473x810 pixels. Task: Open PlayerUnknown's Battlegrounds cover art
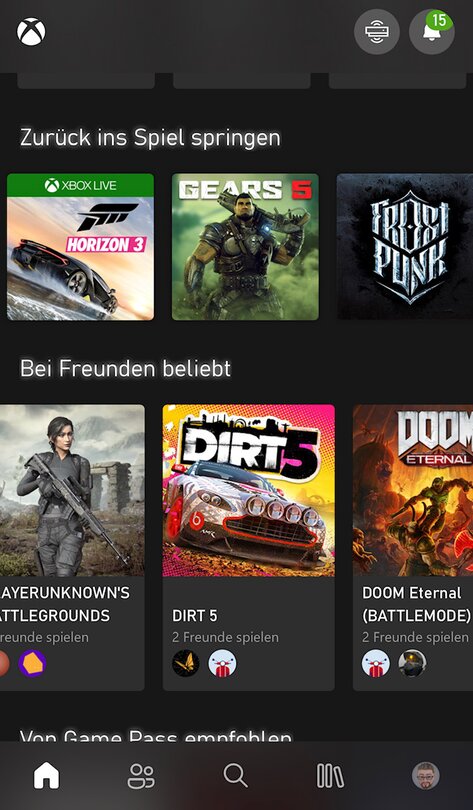click(x=72, y=490)
